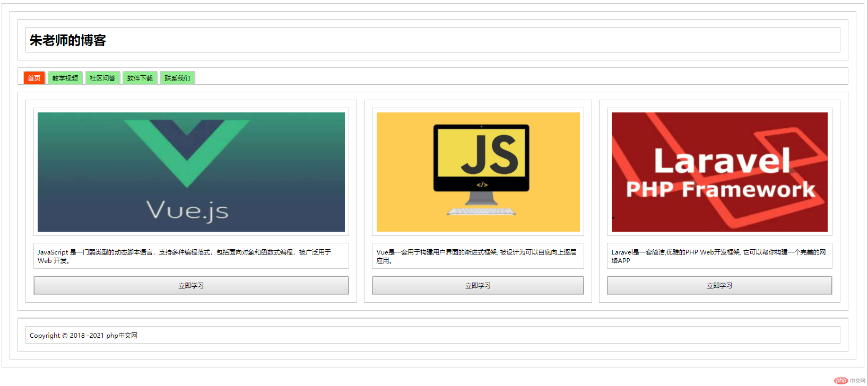Click the Laravel PHP Framework image
Screen dimensions: 868x386
coord(719,172)
